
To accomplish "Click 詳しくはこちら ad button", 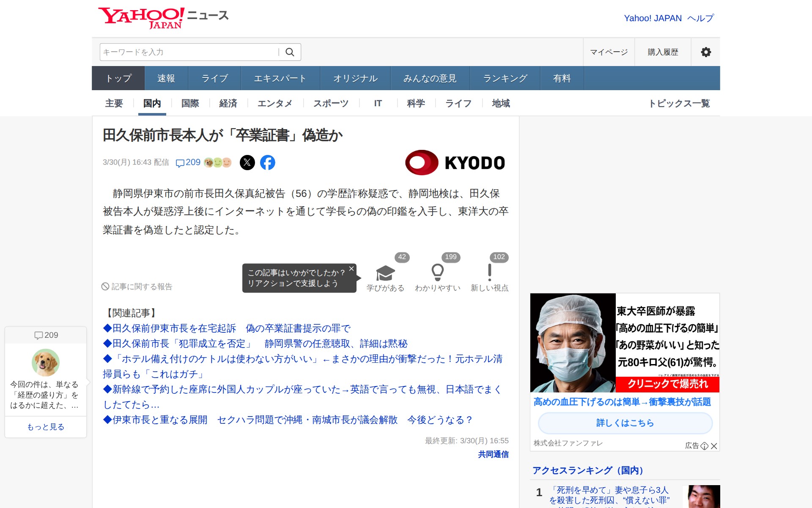I will (x=625, y=422).
